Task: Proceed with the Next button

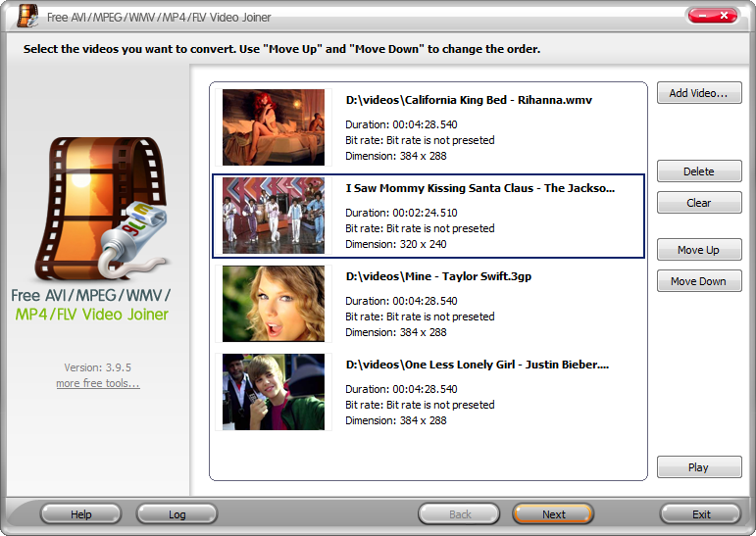Action: 553,514
